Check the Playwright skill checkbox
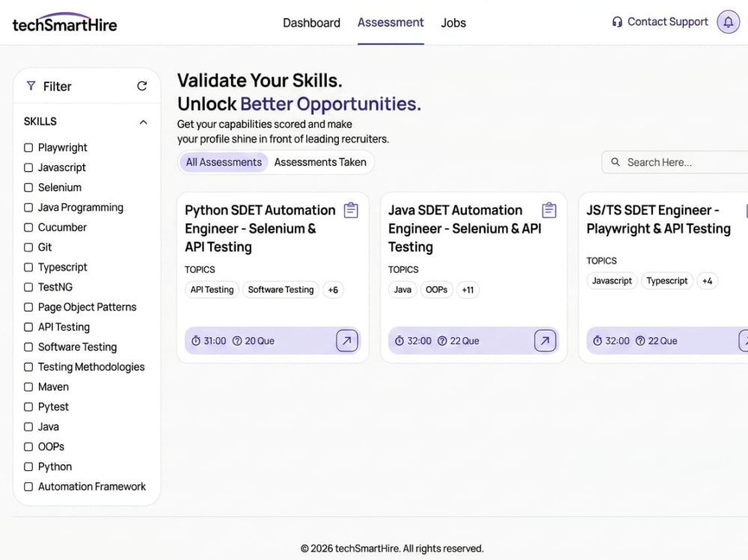This screenshot has width=748, height=560. pyautogui.click(x=28, y=147)
